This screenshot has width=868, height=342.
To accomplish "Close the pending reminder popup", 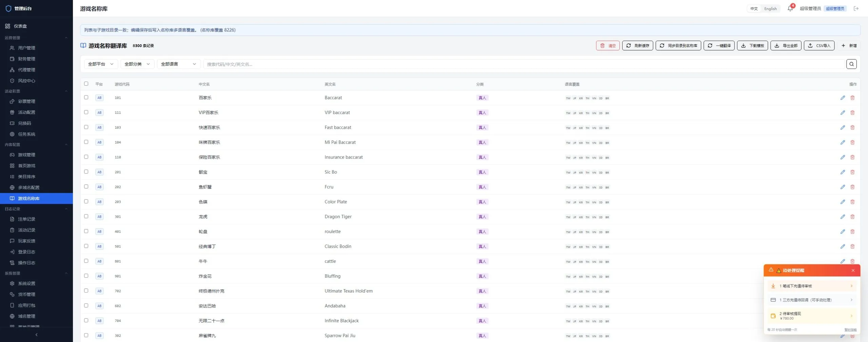I will pos(853,270).
